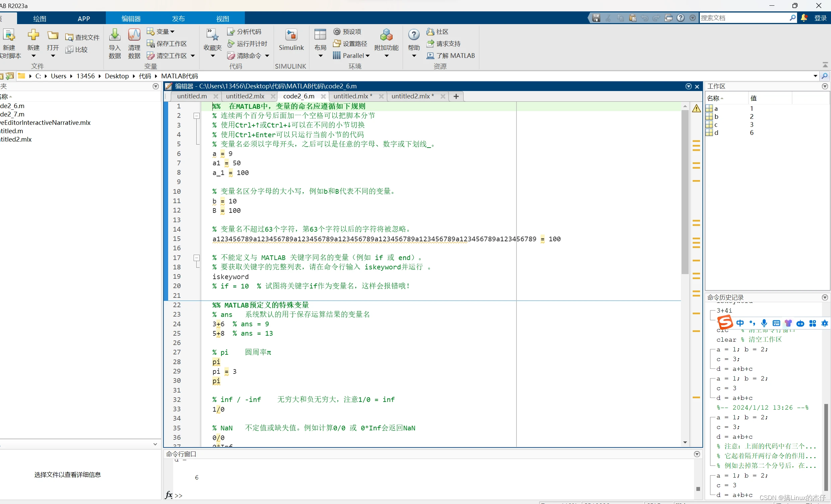Open the Favorites (收藏夹) dropdown
The width and height of the screenshot is (831, 504).
coord(212,56)
